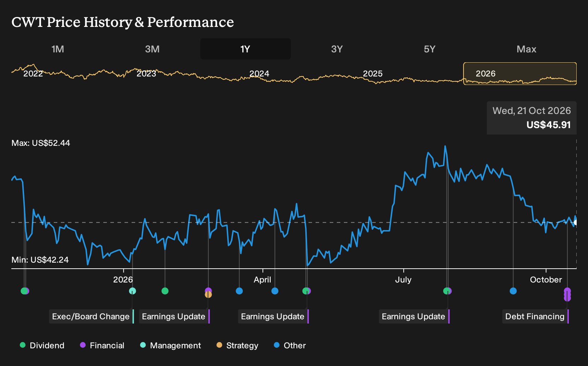The height and width of the screenshot is (366, 588).
Task: Open the Earnings Update label near July
Action: 414,316
